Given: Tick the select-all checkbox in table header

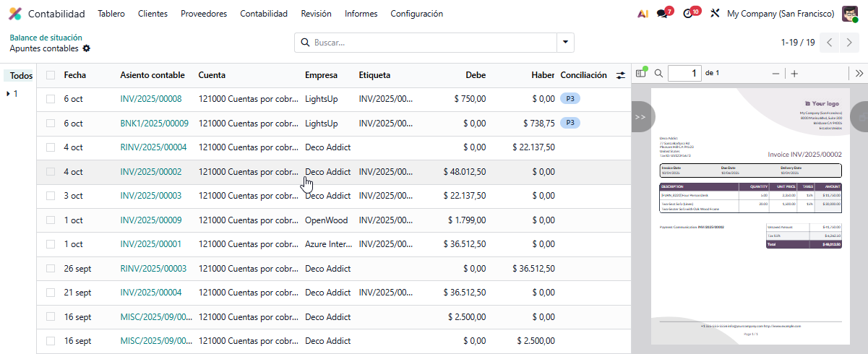Looking at the screenshot, I should [x=51, y=75].
